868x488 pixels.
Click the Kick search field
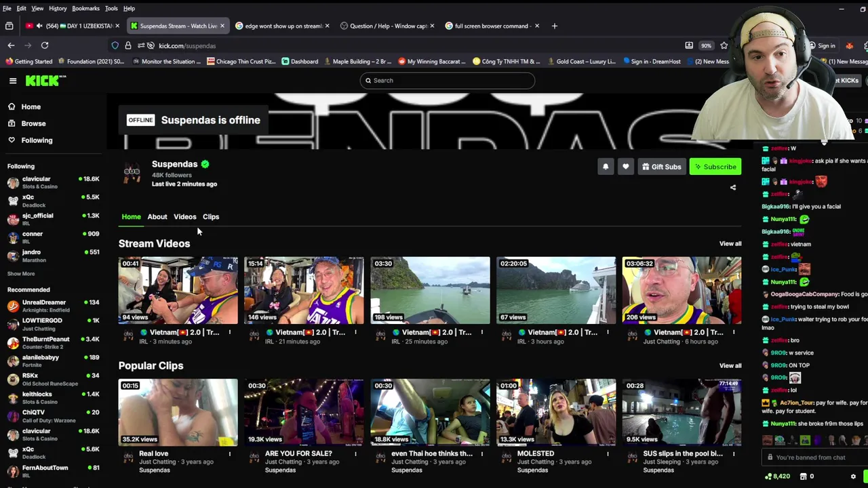click(448, 81)
